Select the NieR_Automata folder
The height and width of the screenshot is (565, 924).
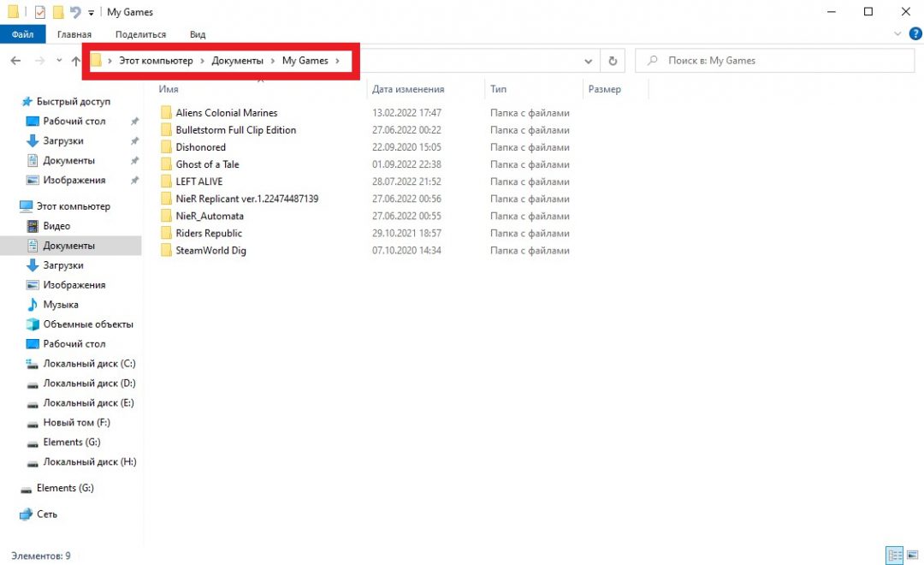[x=210, y=216]
